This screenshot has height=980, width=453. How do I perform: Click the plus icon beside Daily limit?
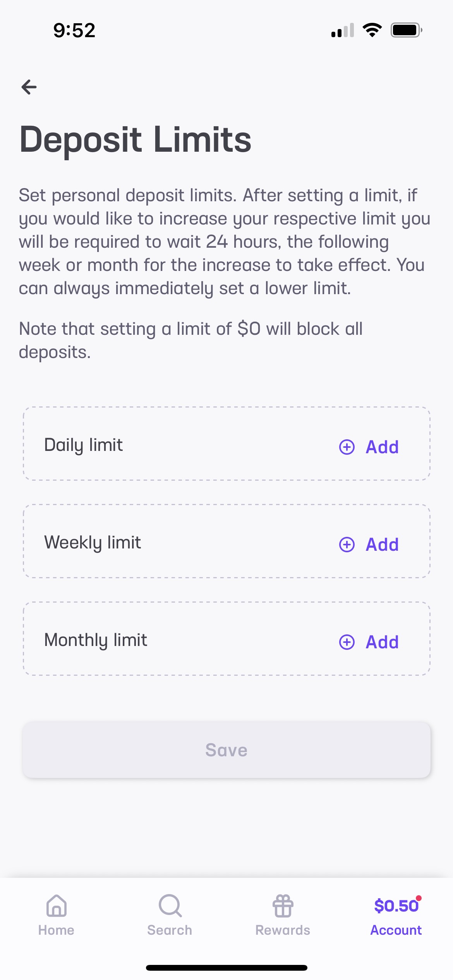click(x=347, y=447)
